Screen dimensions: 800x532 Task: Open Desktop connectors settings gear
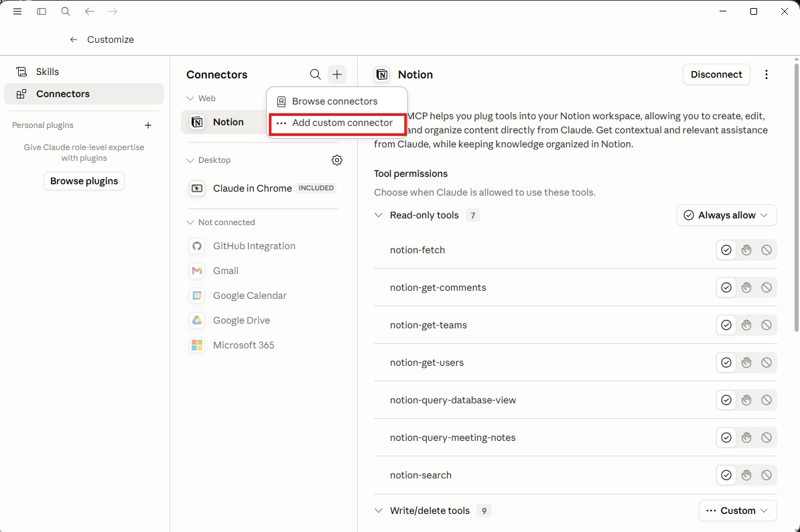coord(337,160)
